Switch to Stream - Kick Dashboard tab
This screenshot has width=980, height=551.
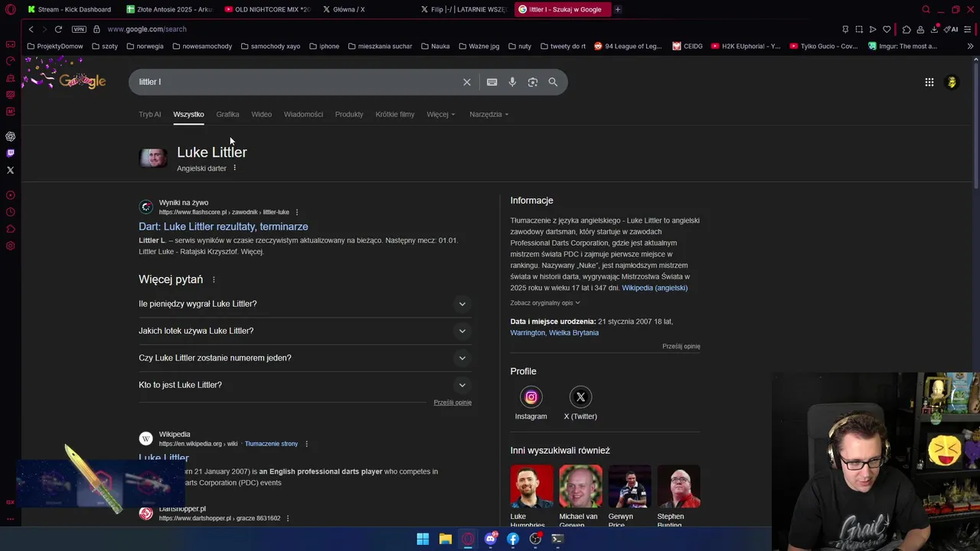(69, 9)
